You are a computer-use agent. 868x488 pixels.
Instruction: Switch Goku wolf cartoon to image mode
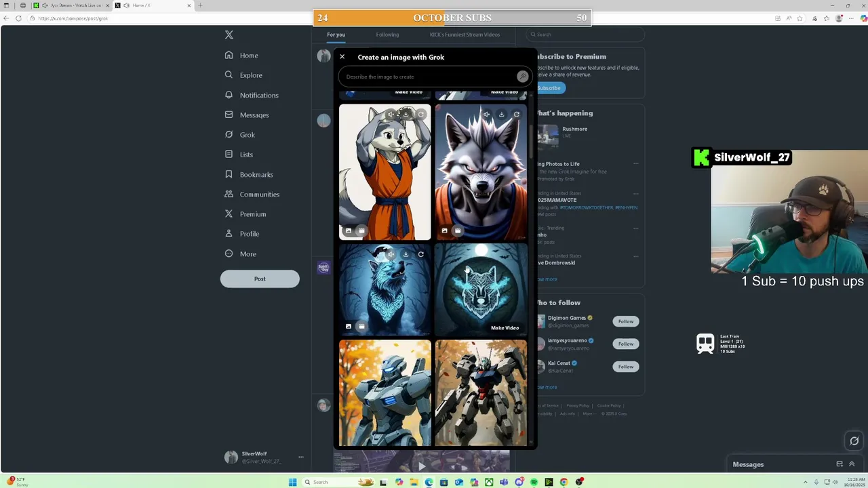coord(349,230)
